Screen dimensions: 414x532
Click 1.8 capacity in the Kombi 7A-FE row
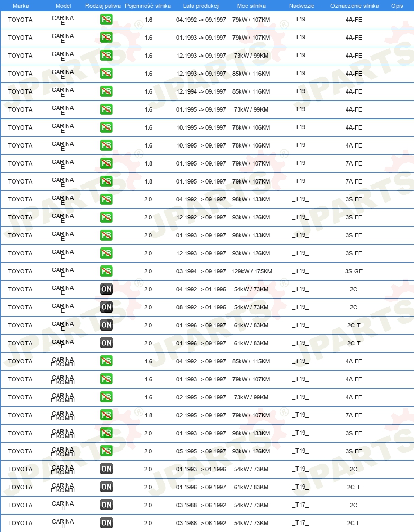[x=148, y=415]
